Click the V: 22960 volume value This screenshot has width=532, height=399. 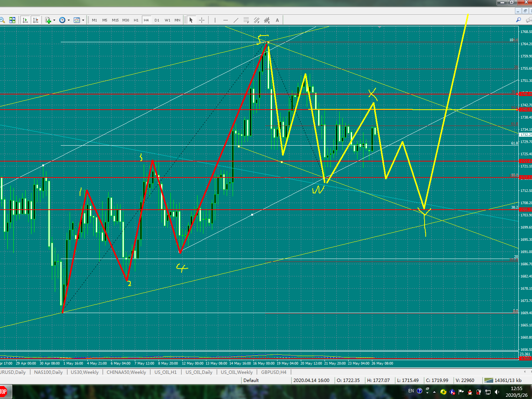click(x=465, y=380)
